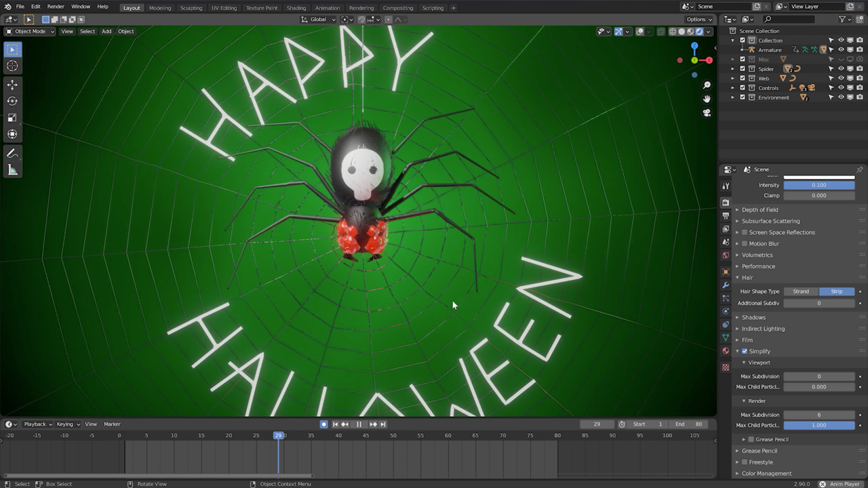Toggle camera view icon in viewport
868x488 pixels.
click(x=707, y=113)
